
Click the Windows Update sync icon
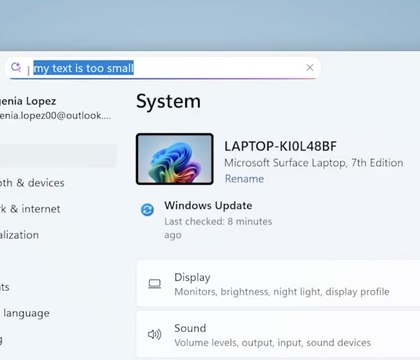pyautogui.click(x=147, y=210)
